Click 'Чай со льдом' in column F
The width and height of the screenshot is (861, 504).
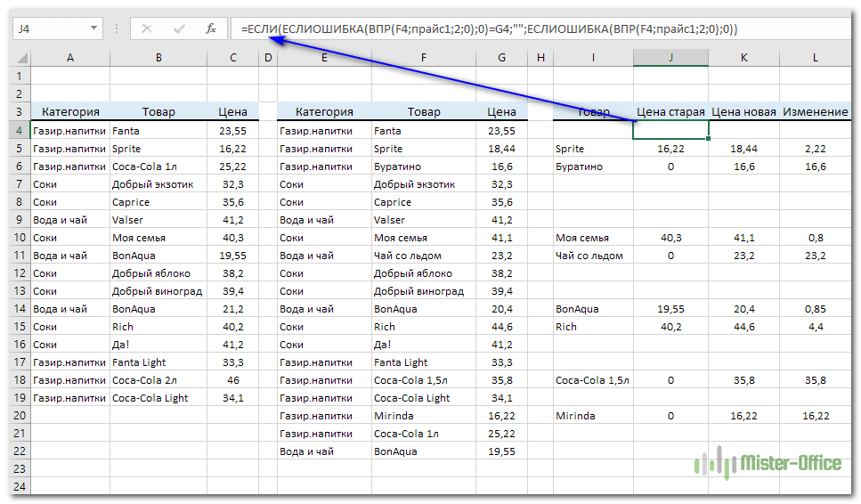(408, 256)
